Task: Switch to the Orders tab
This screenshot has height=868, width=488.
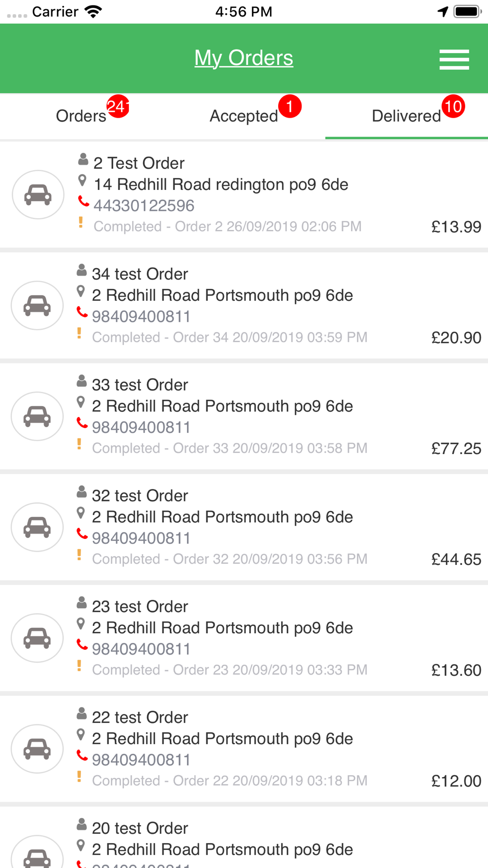Action: pos(81,116)
